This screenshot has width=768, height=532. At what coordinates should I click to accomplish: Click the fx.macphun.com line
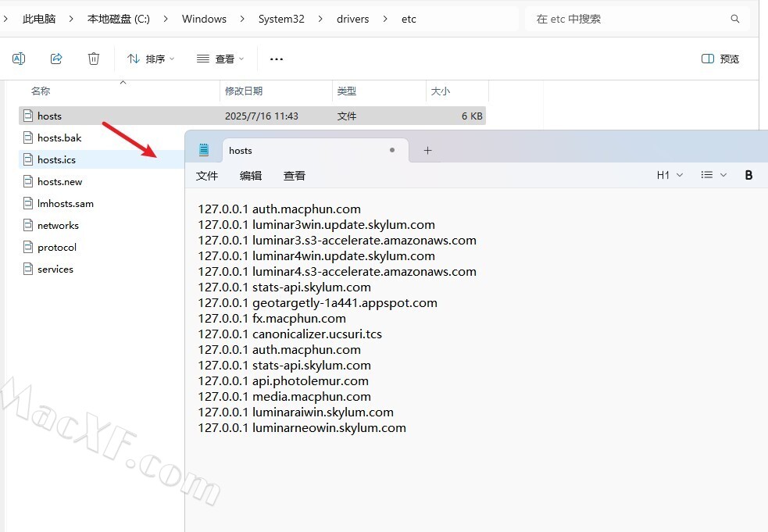click(x=272, y=319)
